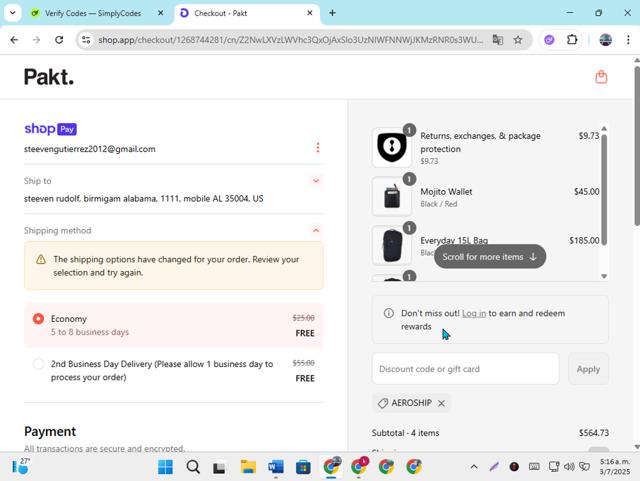Click Scroll for more items button

[x=490, y=256]
